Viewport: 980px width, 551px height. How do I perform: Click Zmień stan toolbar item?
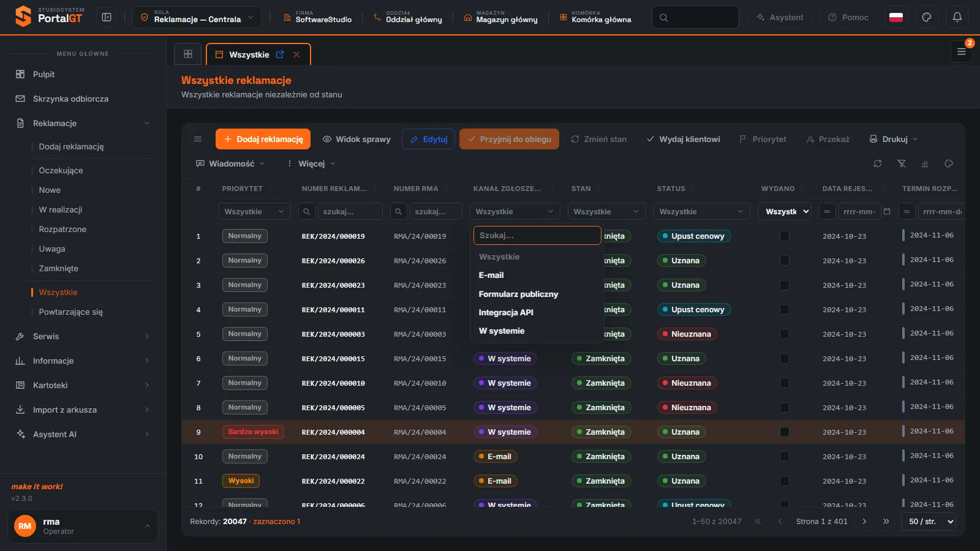tap(598, 139)
